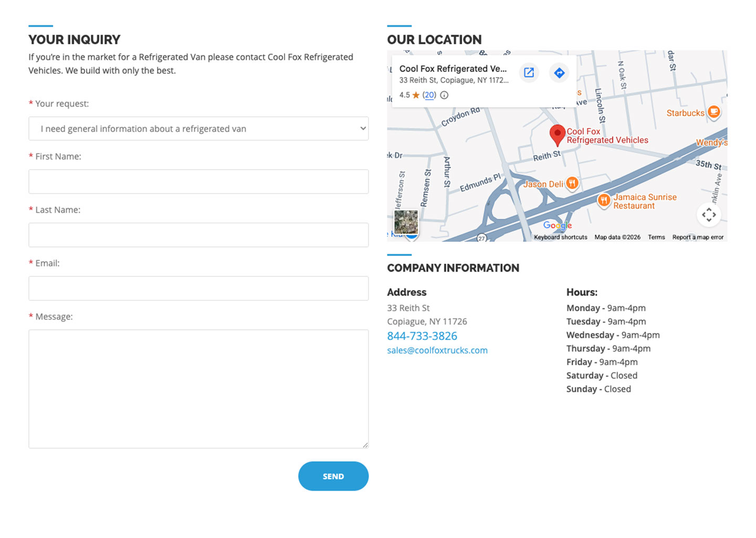This screenshot has width=756, height=538.
Task: Click the Wednesday hours row
Action: point(613,335)
